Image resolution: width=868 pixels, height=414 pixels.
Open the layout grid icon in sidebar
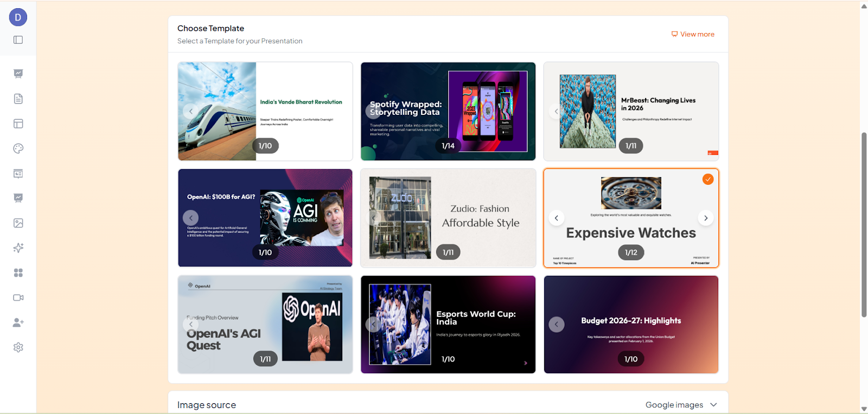[x=18, y=124]
